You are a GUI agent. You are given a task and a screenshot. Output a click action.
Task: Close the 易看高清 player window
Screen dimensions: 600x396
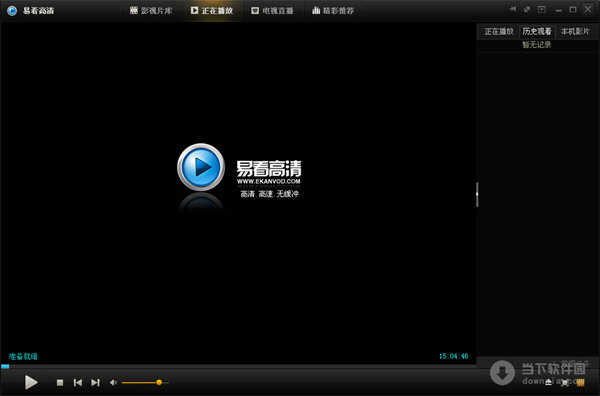(x=588, y=9)
